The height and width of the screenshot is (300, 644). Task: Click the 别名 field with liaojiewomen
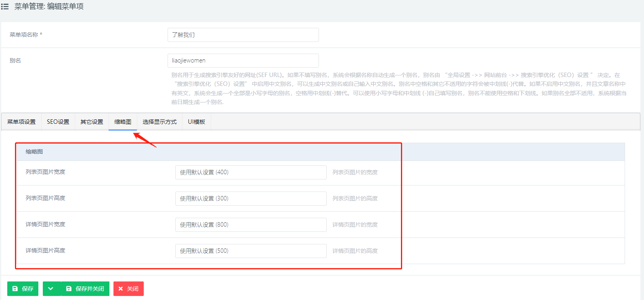pos(243,61)
